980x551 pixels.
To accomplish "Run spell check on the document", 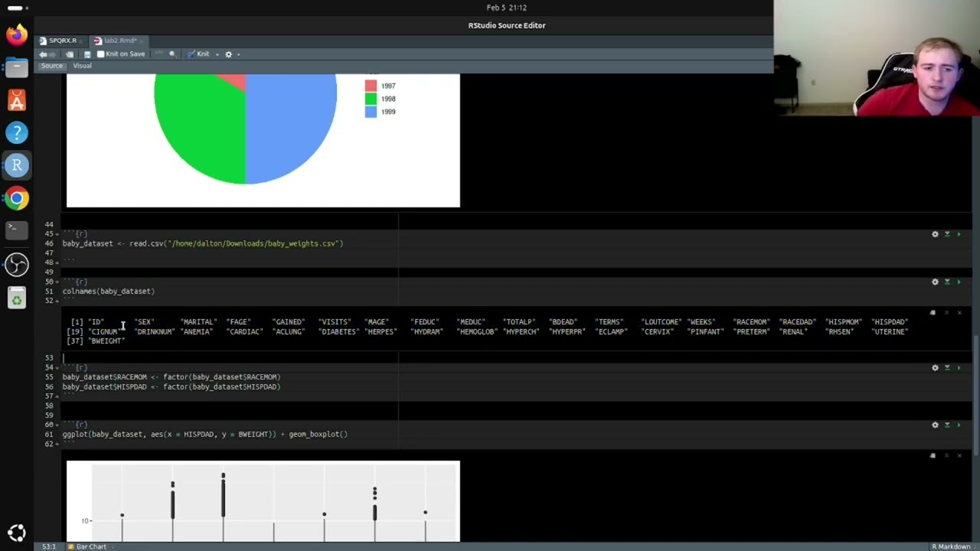I will coord(158,54).
